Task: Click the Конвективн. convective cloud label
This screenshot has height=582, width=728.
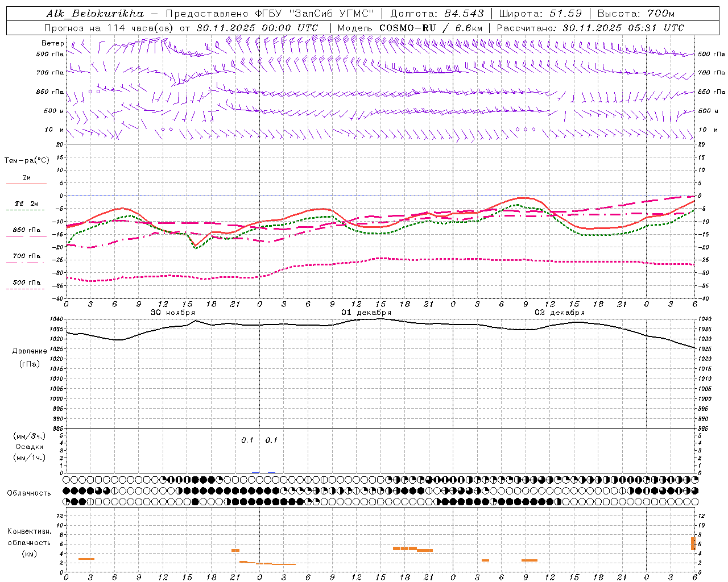Action: click(x=29, y=531)
